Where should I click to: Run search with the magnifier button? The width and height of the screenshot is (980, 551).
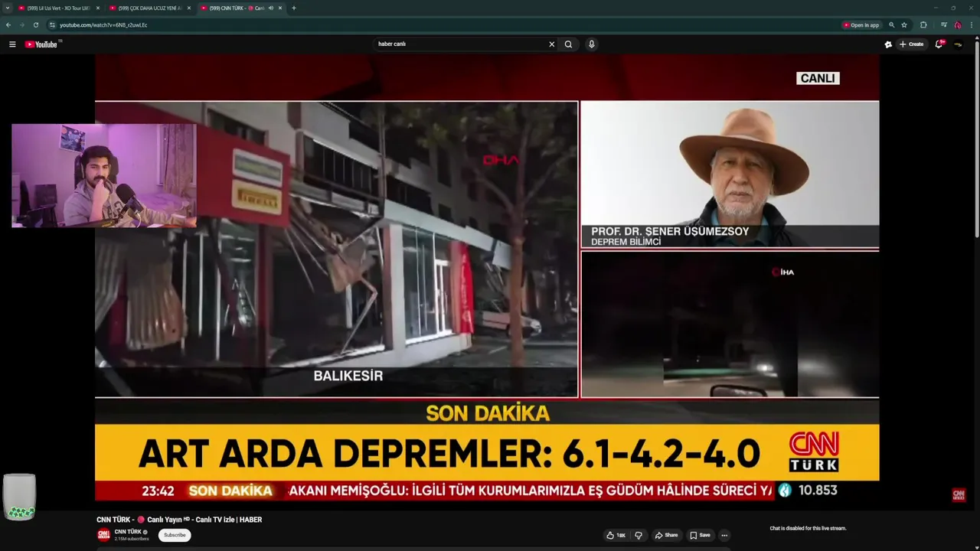tap(568, 44)
